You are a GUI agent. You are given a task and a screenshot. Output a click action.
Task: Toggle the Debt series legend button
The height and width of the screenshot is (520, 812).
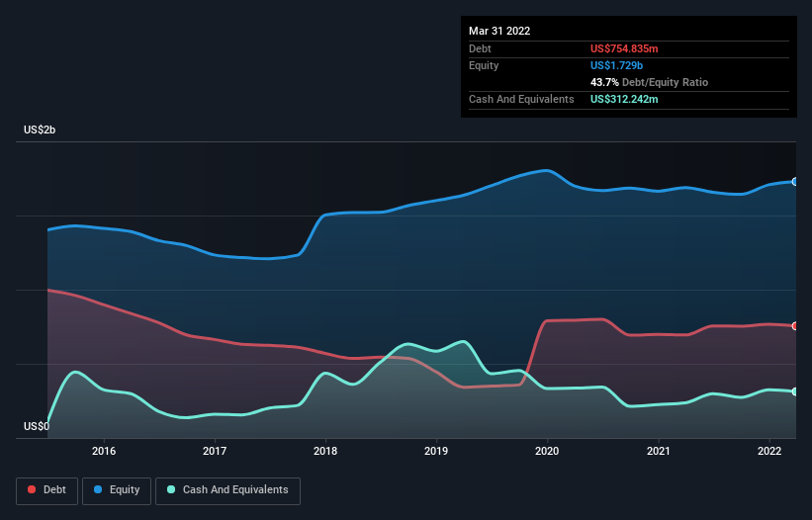coord(47,490)
